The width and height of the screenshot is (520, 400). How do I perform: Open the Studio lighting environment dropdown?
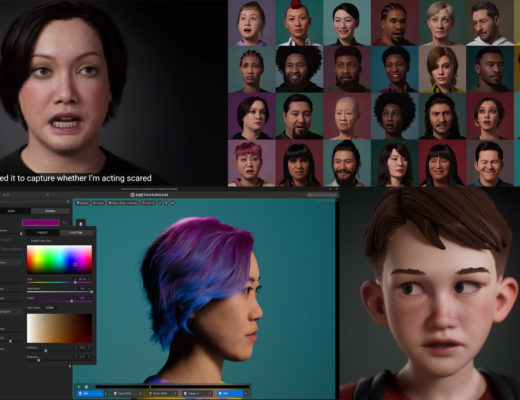[83, 203]
